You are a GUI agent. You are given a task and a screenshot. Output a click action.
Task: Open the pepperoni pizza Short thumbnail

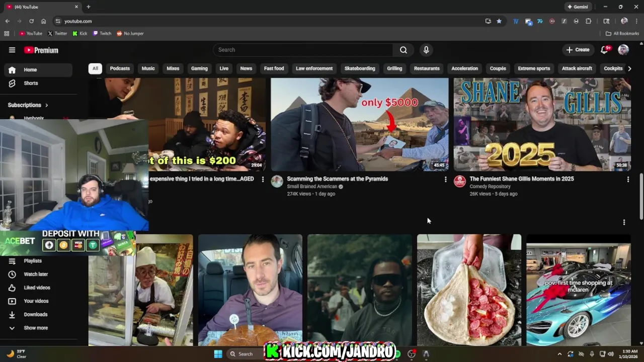[469, 290]
